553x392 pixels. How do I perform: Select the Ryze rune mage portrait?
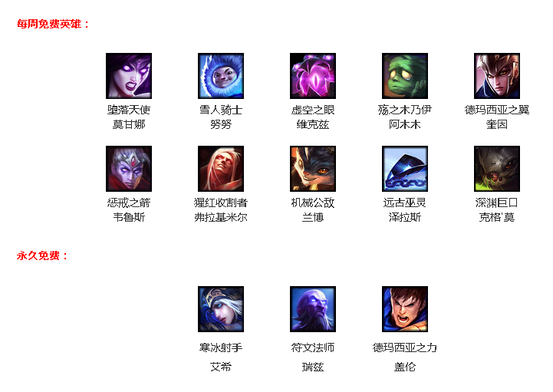click(313, 309)
